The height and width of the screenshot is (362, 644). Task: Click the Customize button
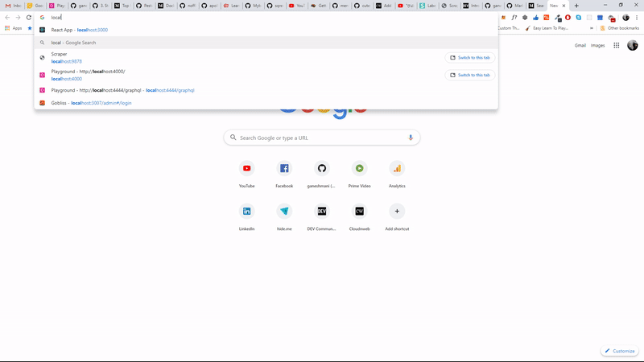tap(619, 351)
